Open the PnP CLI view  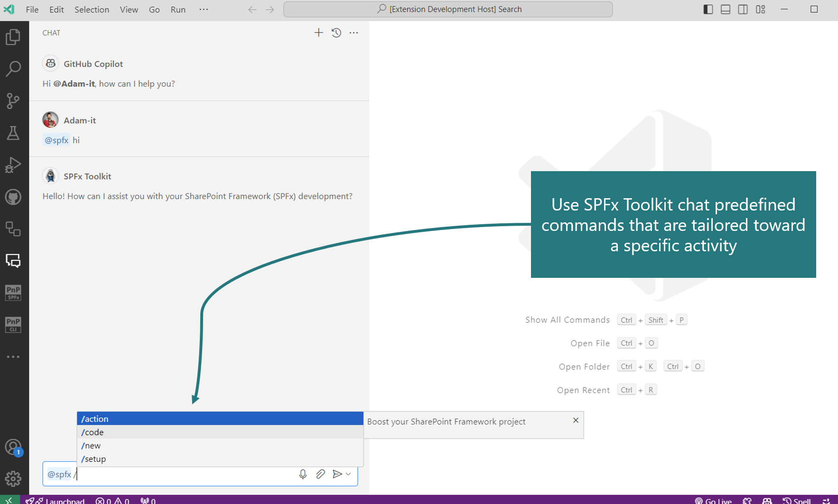(13, 325)
